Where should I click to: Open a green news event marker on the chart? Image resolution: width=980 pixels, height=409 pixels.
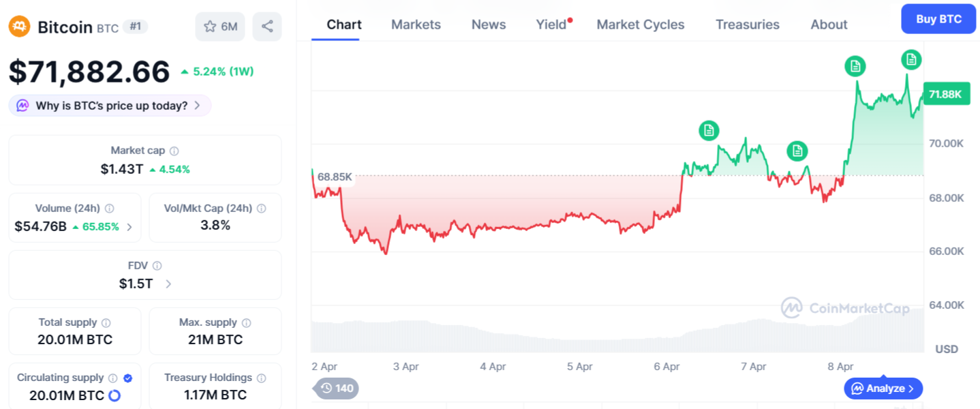click(709, 130)
